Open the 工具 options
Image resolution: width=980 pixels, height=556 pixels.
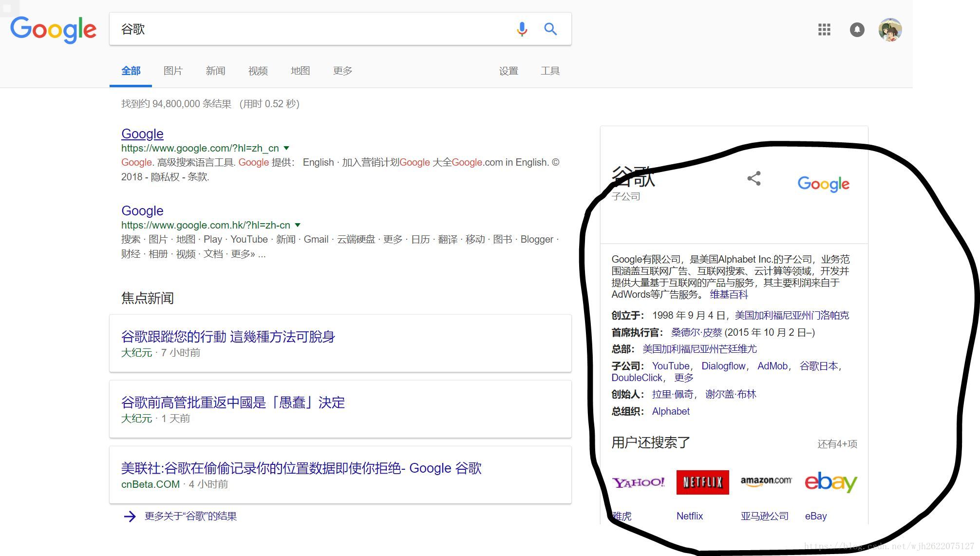[550, 71]
